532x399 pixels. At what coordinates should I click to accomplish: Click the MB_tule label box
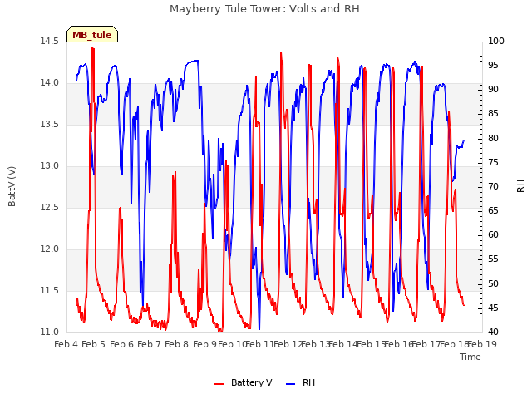click(92, 34)
